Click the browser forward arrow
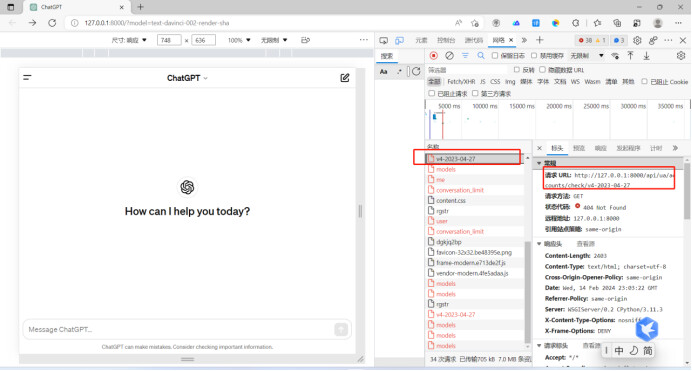 (32, 23)
